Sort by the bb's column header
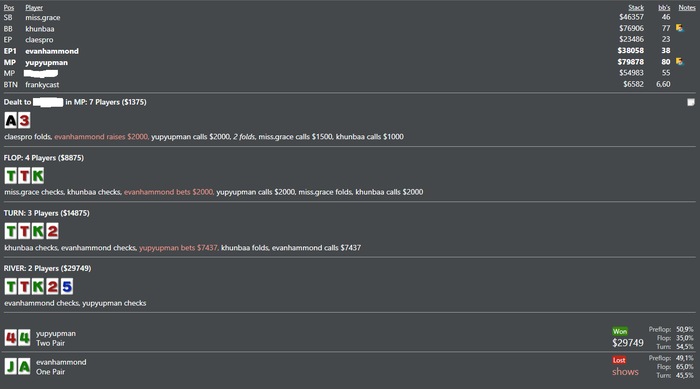Viewport: 700px width, 389px height. click(x=664, y=8)
